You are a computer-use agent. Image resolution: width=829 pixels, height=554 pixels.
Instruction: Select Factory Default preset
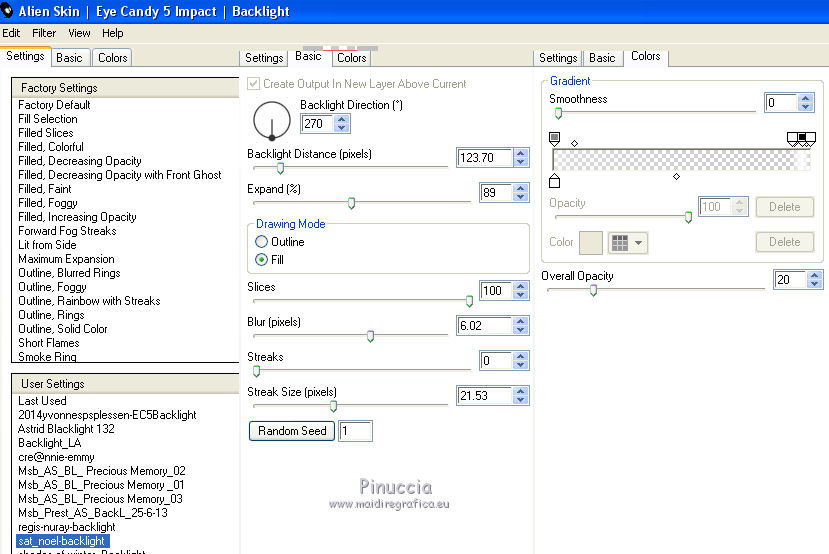[x=54, y=105]
